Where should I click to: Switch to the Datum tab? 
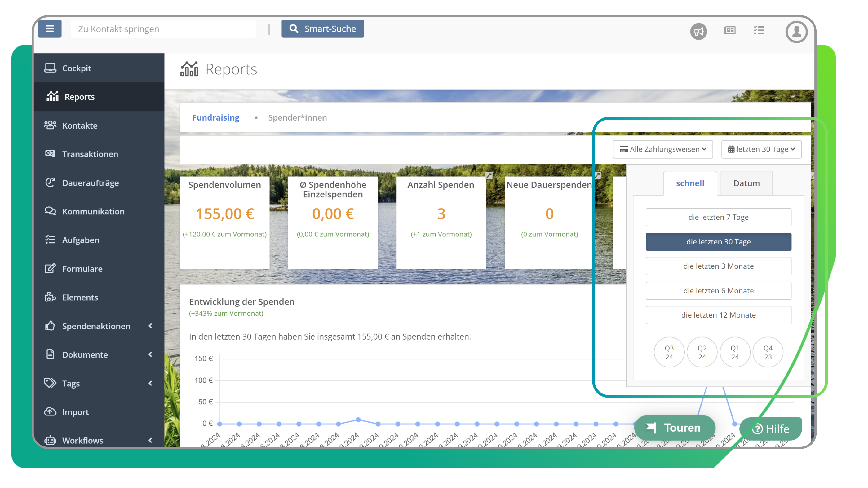click(x=746, y=183)
